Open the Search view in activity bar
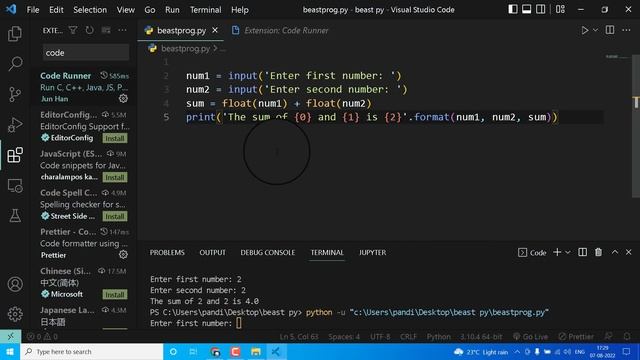The width and height of the screenshot is (640, 360). point(15,64)
